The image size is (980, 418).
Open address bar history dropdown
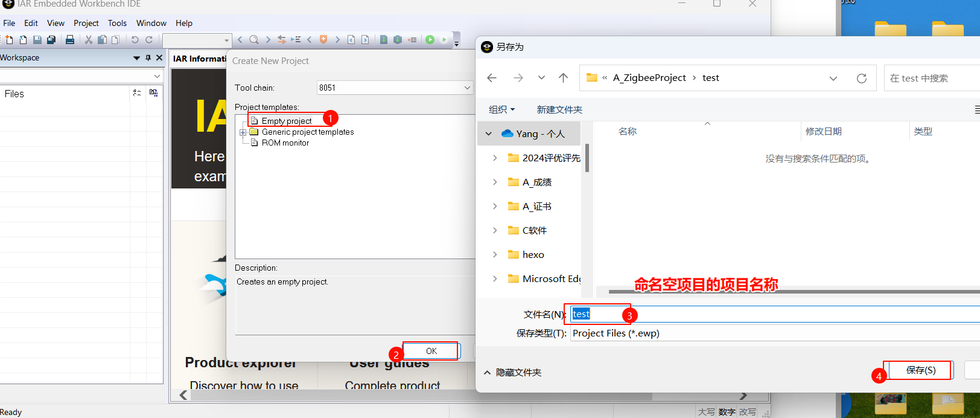[833, 79]
